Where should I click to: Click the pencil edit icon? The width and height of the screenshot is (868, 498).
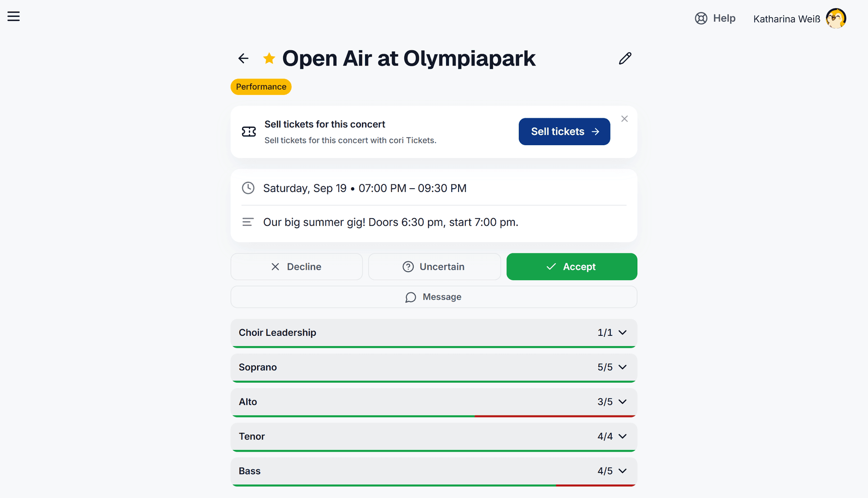tap(625, 58)
